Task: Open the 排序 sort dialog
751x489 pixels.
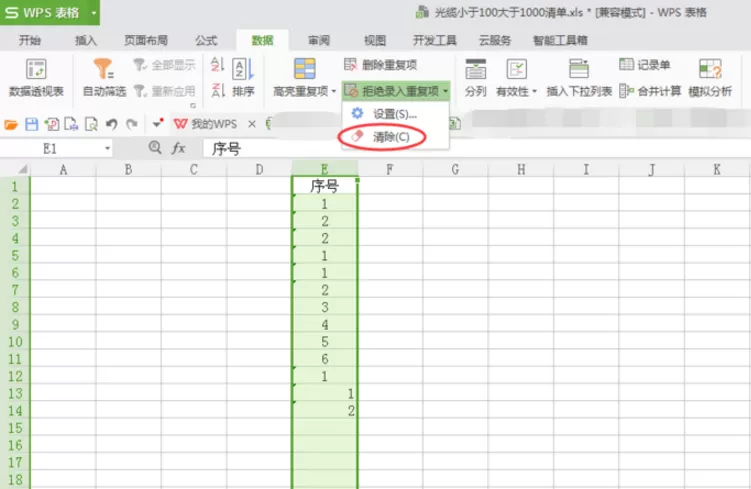Action: click(x=243, y=78)
